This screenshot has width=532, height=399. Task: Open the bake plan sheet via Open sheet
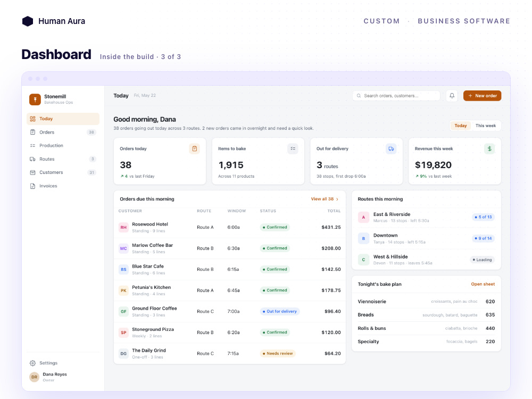(x=483, y=284)
